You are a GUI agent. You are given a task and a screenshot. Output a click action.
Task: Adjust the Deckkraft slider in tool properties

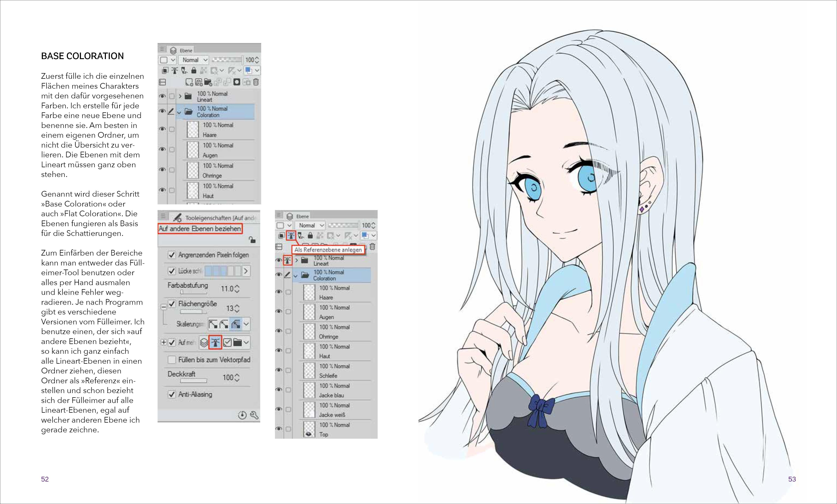(193, 381)
